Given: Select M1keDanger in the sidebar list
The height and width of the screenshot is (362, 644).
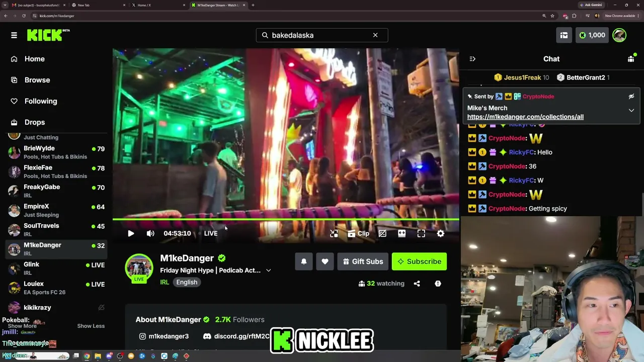Looking at the screenshot, I should click(56, 249).
